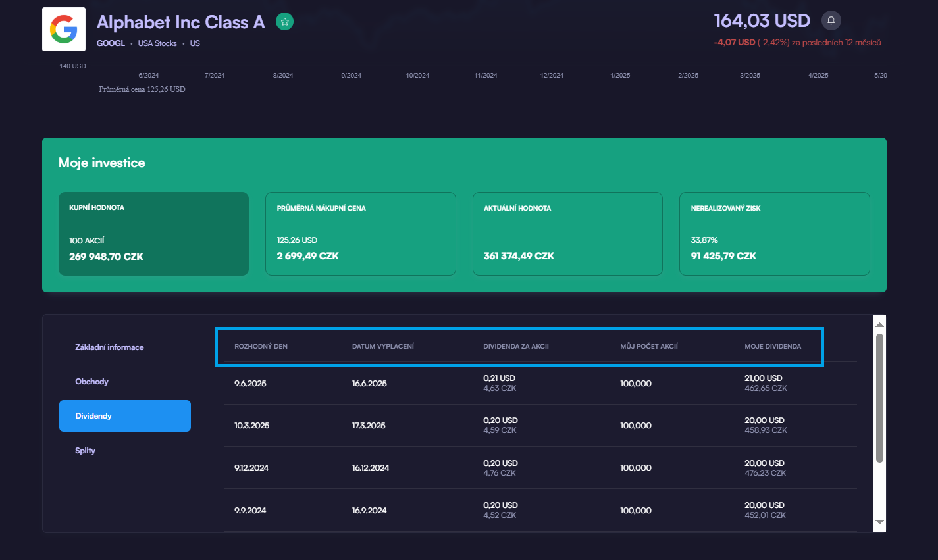Click the green star watchlist icon
Screen dimensions: 938x560
click(x=284, y=22)
